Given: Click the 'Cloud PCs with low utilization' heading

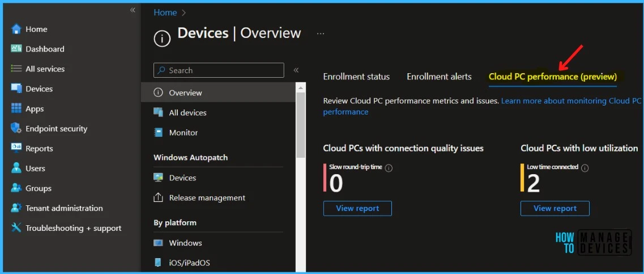Looking at the screenshot, I should click(579, 148).
